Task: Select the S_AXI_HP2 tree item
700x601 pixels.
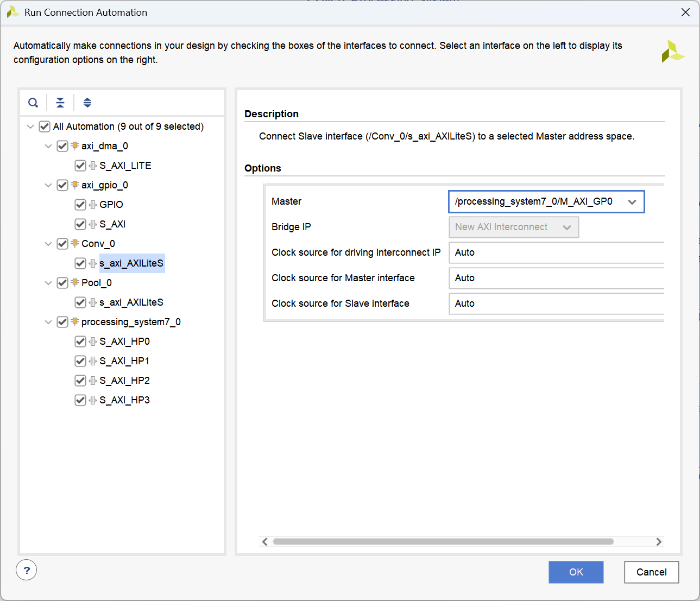Action: click(x=124, y=381)
